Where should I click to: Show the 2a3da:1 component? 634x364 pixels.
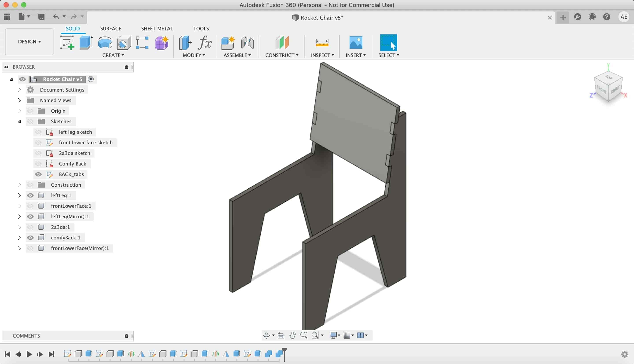point(30,227)
